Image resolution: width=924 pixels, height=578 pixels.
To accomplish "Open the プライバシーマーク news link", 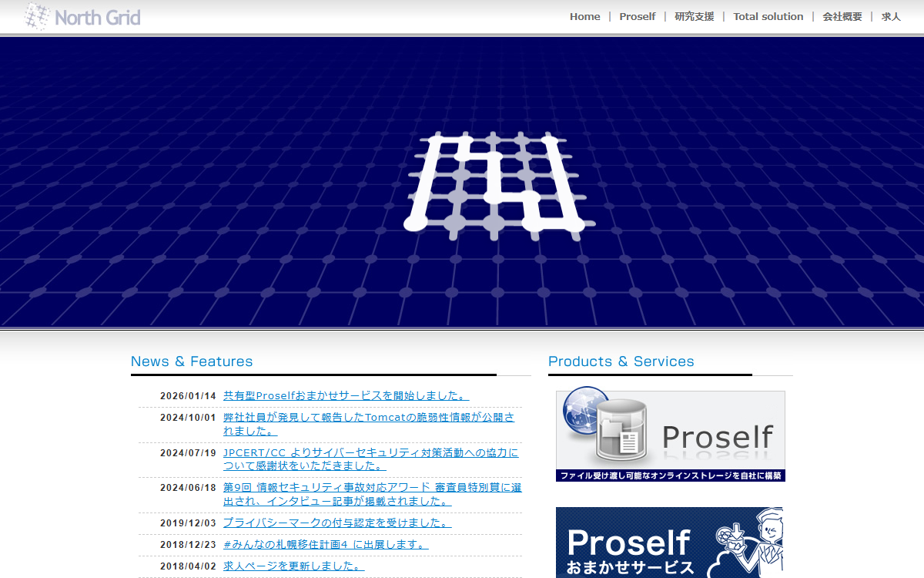I will pyautogui.click(x=337, y=523).
